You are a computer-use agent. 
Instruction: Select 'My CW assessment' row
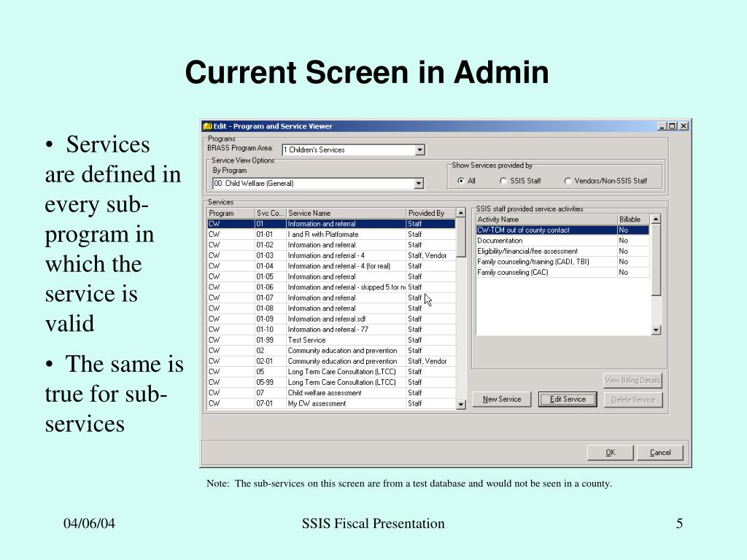(332, 403)
